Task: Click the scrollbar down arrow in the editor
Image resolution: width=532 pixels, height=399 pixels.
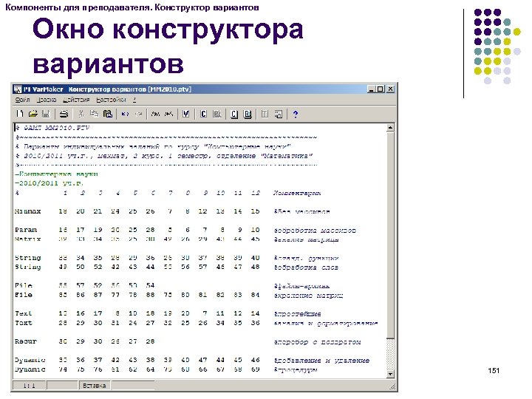Action: pyautogui.click(x=391, y=374)
